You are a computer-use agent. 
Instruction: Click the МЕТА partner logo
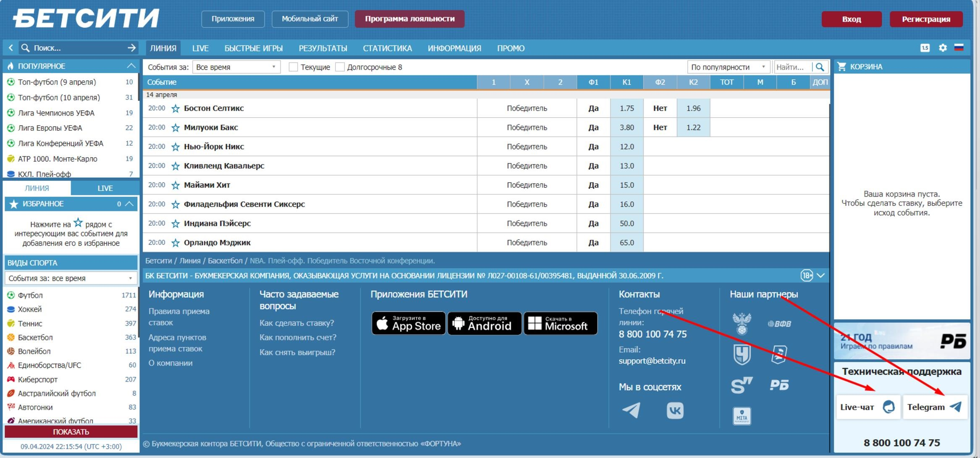click(742, 416)
